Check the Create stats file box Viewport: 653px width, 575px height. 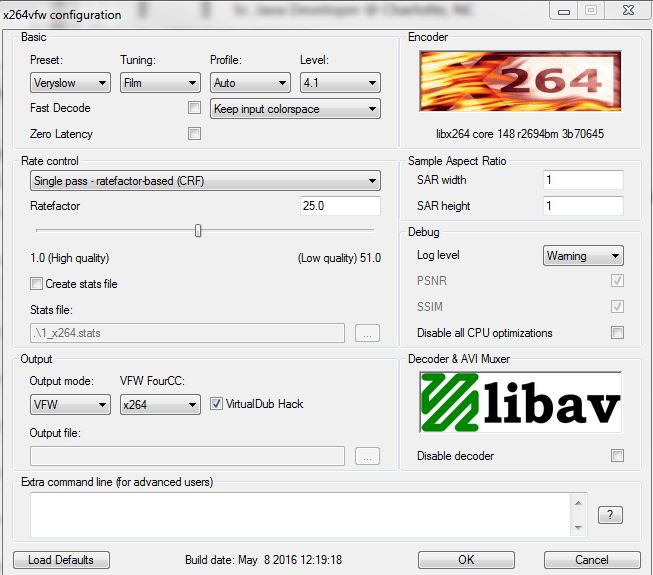[36, 284]
